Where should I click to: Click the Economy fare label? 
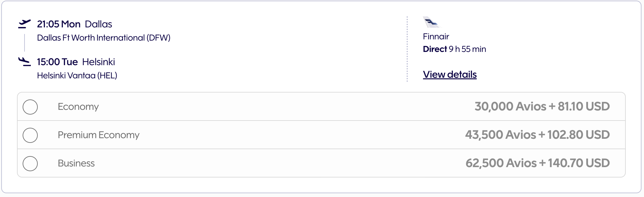(78, 107)
